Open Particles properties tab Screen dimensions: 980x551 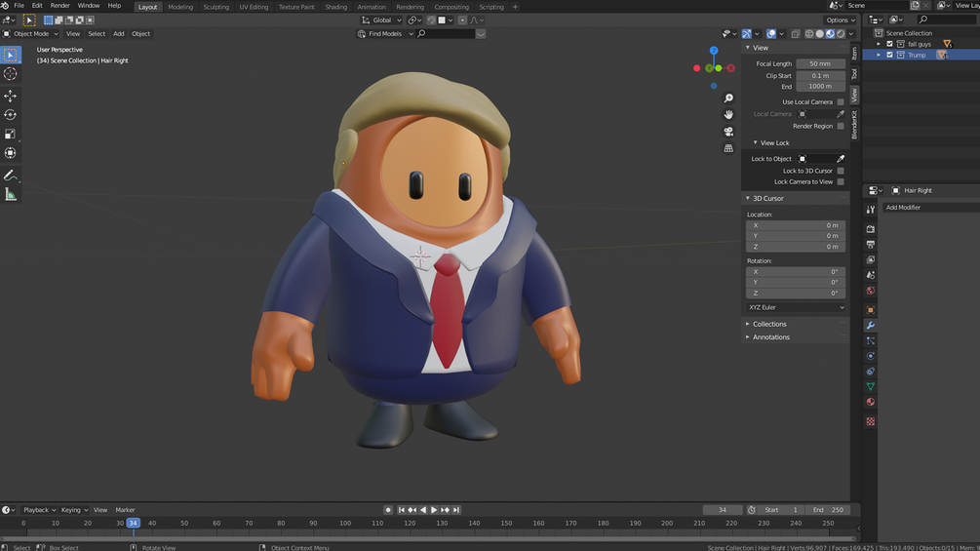tap(870, 340)
